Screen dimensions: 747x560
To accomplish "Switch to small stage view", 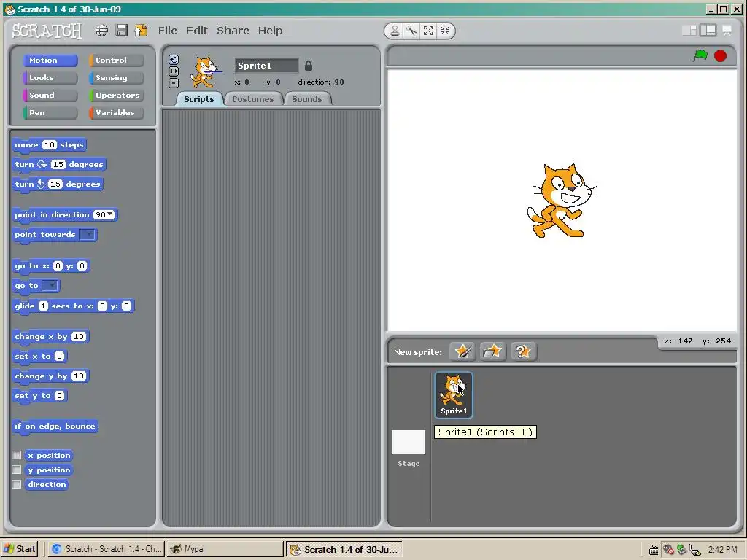I will [x=689, y=31].
